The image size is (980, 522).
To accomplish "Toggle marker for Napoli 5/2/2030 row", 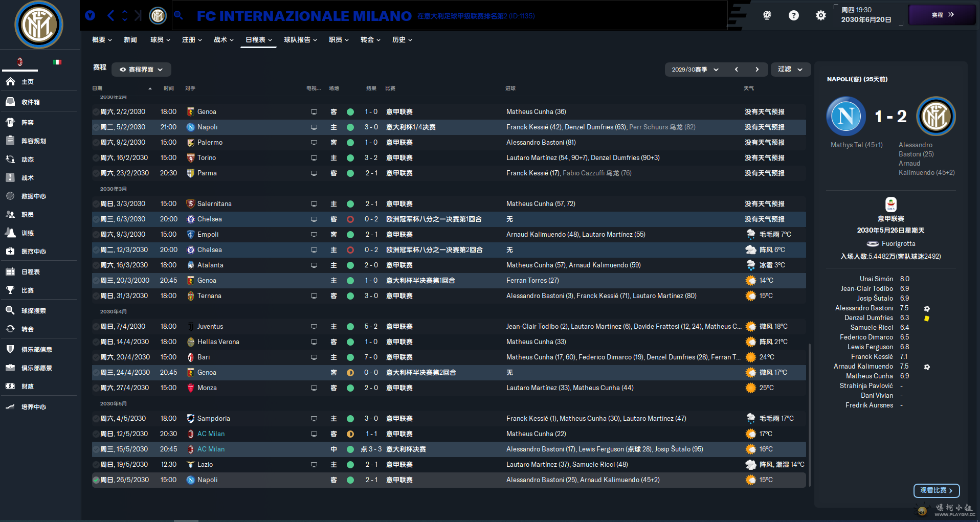I will pyautogui.click(x=96, y=127).
